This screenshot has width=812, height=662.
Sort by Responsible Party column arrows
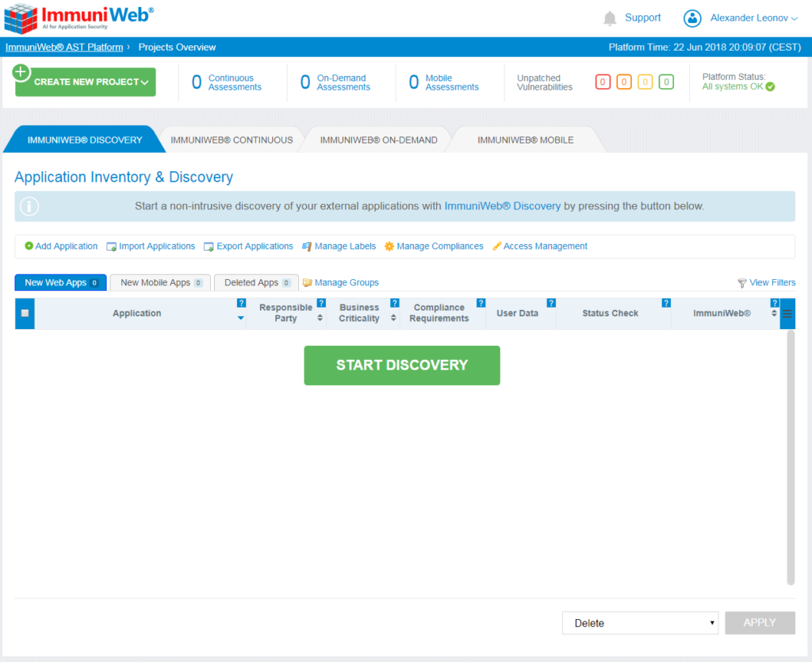click(320, 318)
